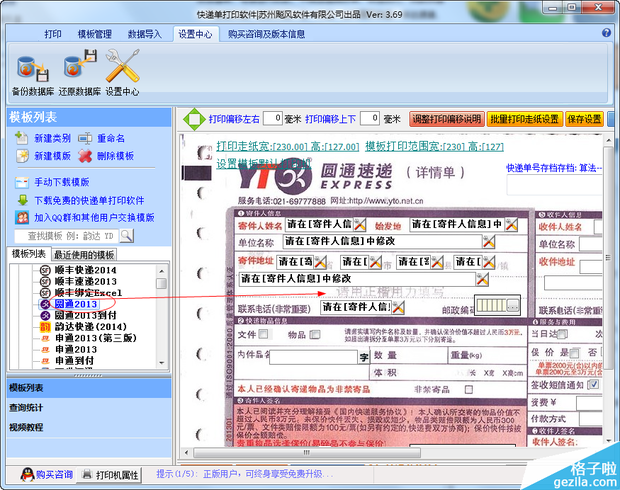The width and height of the screenshot is (620, 490).
Task: Select 顺丰速递2013 template
Action: click(85, 281)
